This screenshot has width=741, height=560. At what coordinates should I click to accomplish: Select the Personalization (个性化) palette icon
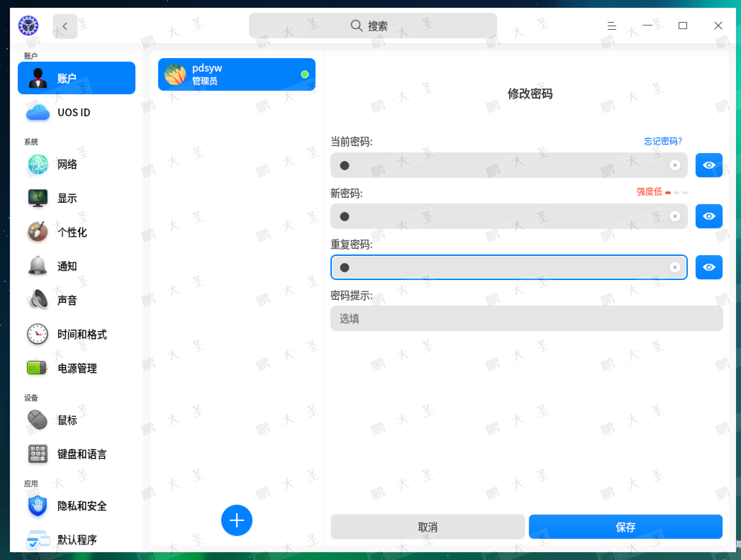(38, 232)
